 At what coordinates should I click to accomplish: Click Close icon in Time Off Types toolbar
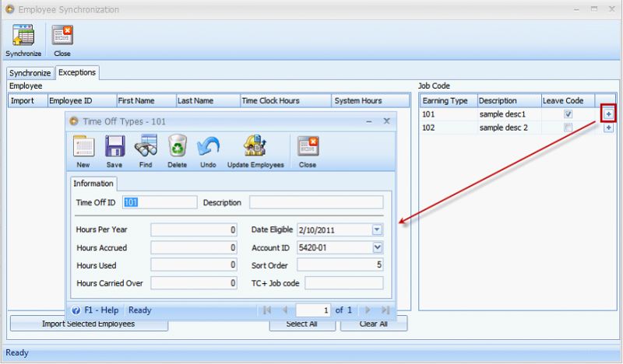[x=308, y=146]
